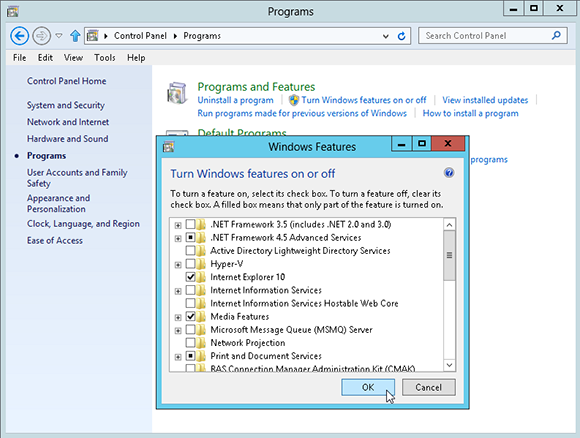Enable the Hyper-V checkbox

[190, 264]
